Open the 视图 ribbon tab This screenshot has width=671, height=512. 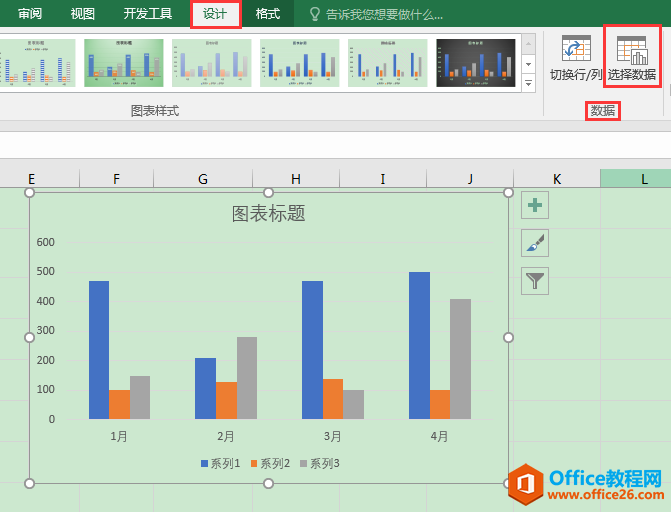click(83, 14)
